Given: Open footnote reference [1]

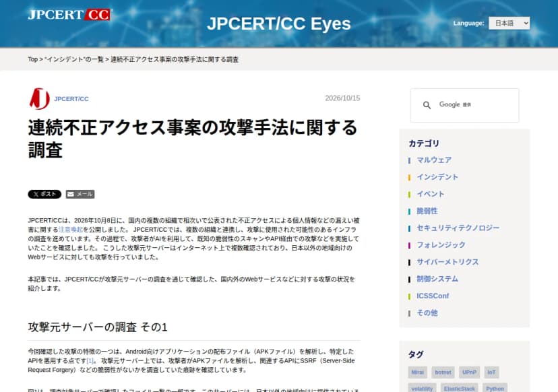Looking at the screenshot, I should (x=90, y=361).
